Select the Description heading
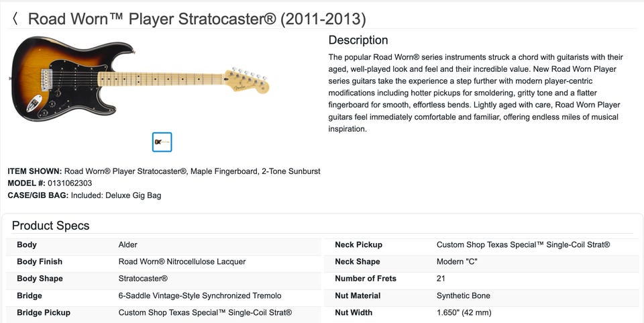The width and height of the screenshot is (644, 323). pyautogui.click(x=358, y=40)
